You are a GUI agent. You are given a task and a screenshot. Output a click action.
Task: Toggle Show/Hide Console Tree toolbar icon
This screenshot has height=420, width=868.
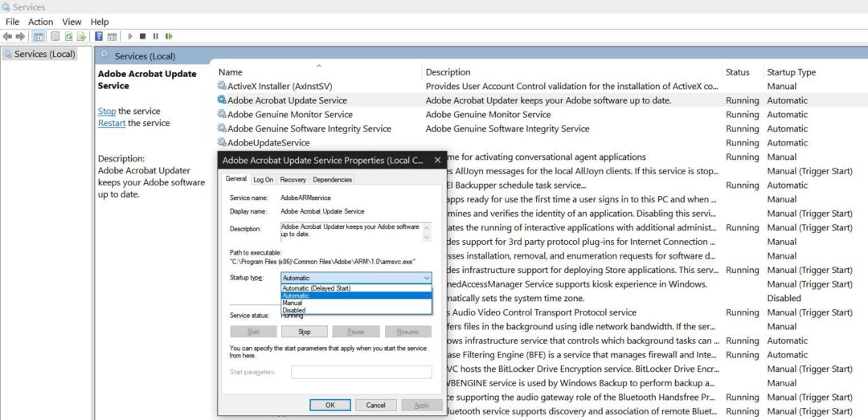pos(39,36)
